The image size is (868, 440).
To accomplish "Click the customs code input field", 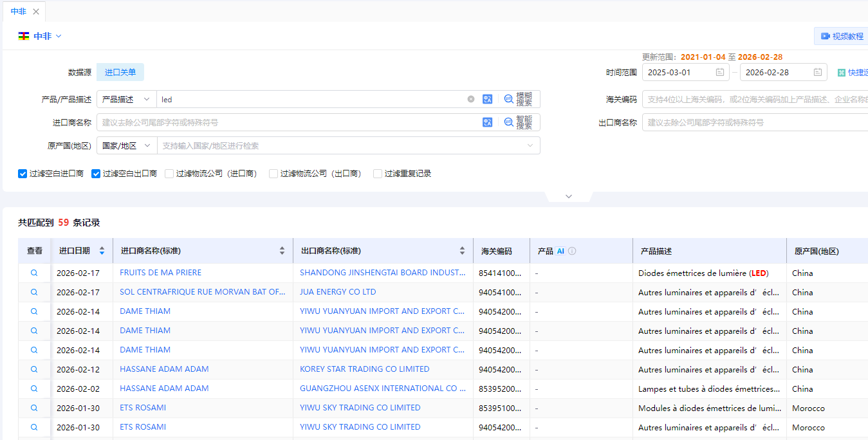I will (753, 99).
